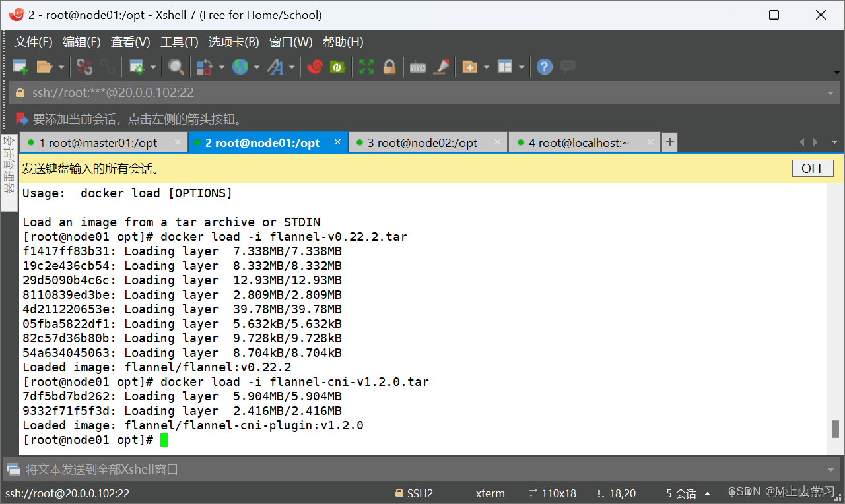Viewport: 845px width, 504px height.
Task: Click the 110x18 terminal size indicator
Action: [553, 493]
